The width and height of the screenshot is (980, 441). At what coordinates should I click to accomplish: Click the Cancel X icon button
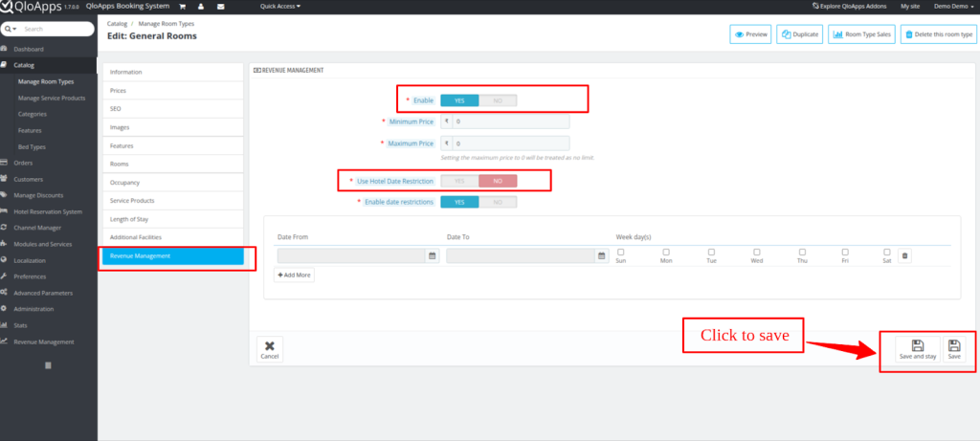tap(270, 348)
